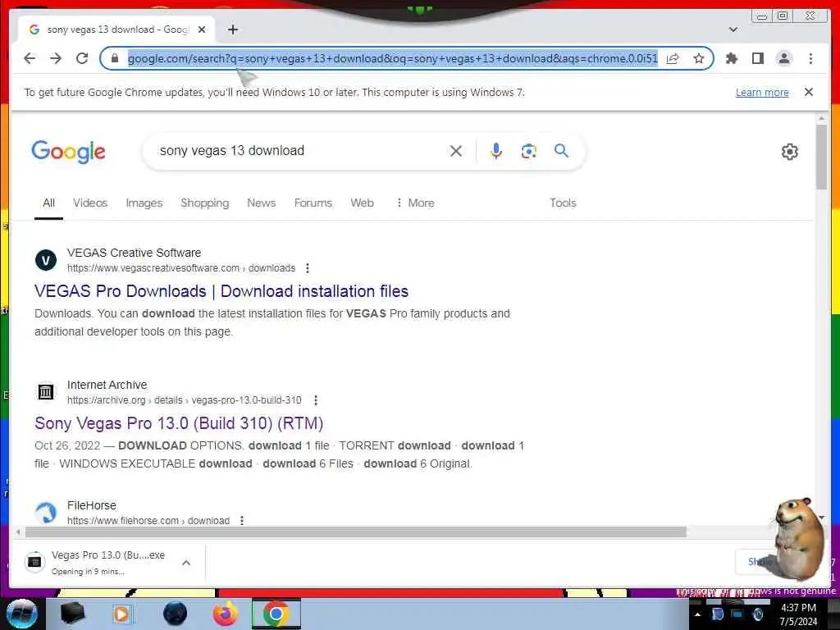Open a new tab with plus button
The image size is (840, 630).
pos(232,30)
